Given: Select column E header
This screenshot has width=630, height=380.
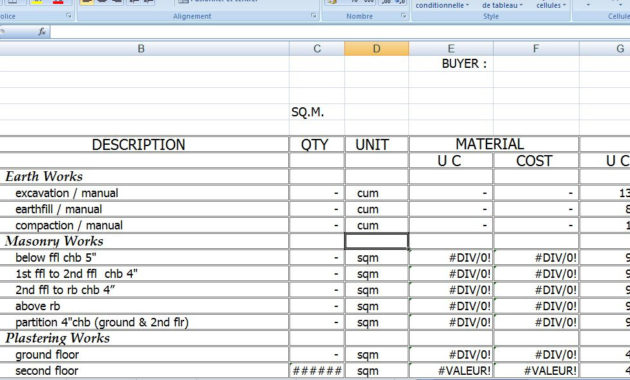Looking at the screenshot, I should (x=451, y=49).
